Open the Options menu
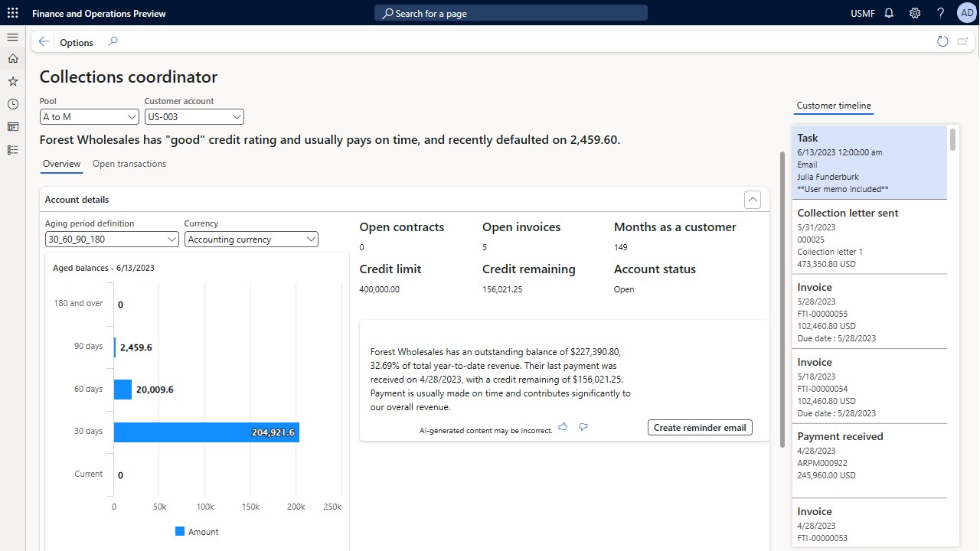This screenshot has width=980, height=551. (x=77, y=43)
